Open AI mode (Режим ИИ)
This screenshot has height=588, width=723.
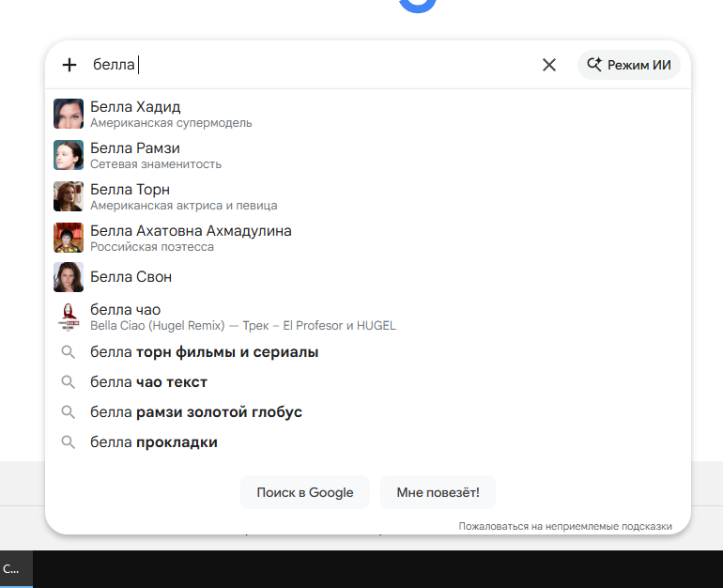point(629,65)
